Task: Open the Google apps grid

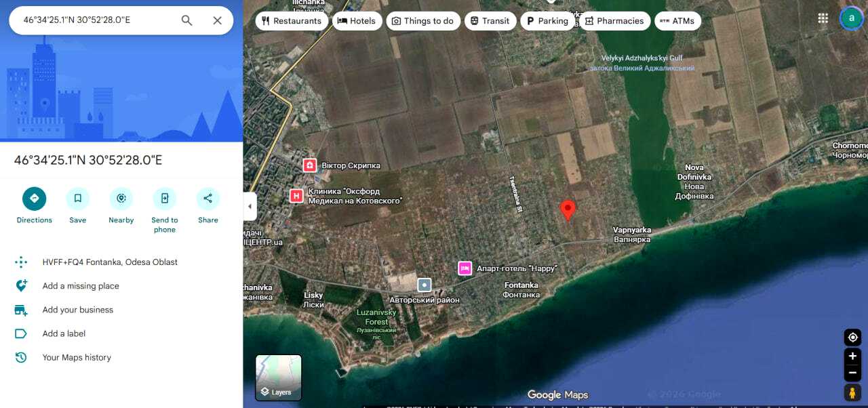Action: [x=823, y=18]
